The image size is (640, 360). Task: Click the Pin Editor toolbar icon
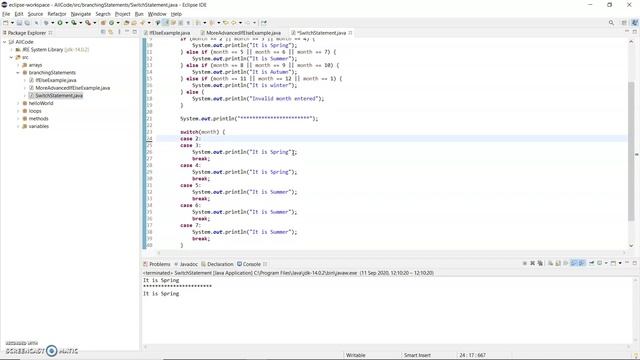pos(264,23)
